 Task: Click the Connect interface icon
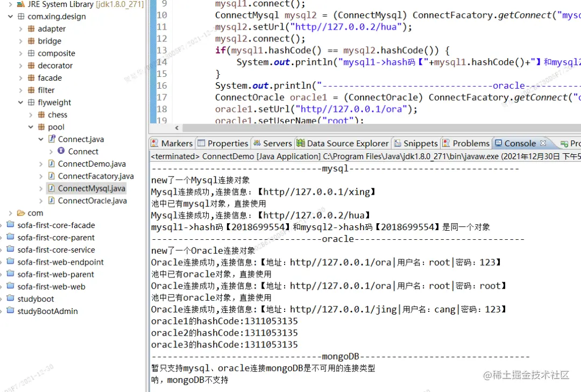(x=61, y=151)
